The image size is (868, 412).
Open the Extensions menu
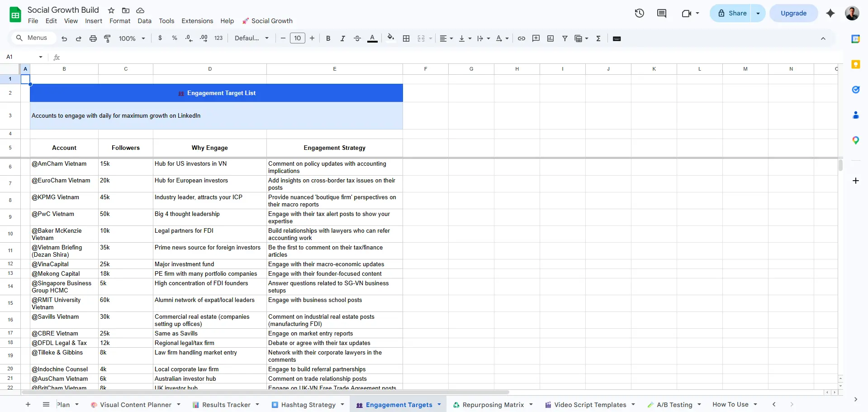(197, 21)
